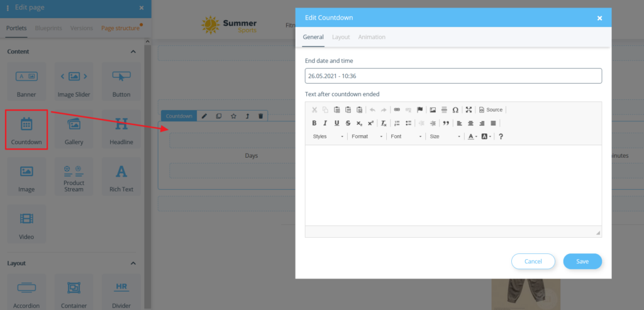Insert an image via the image icon

pos(433,109)
